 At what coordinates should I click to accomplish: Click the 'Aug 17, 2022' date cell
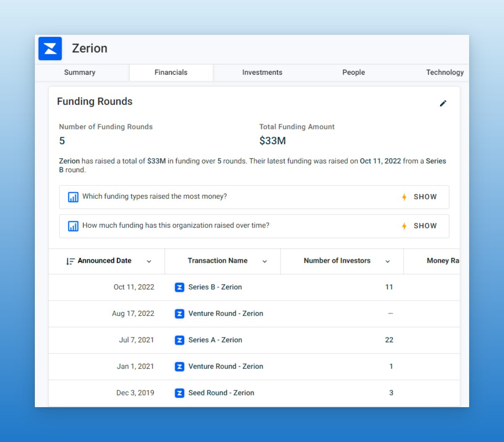[133, 314]
